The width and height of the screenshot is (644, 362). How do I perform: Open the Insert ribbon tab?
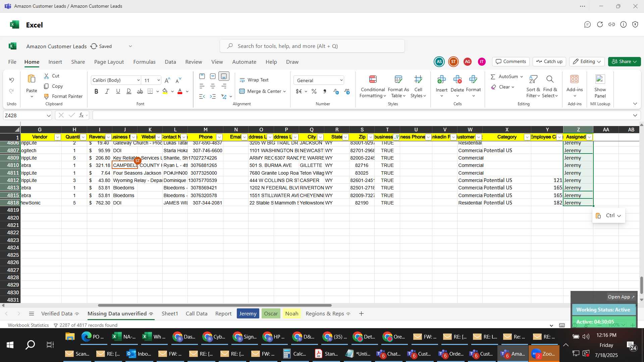pos(55,62)
